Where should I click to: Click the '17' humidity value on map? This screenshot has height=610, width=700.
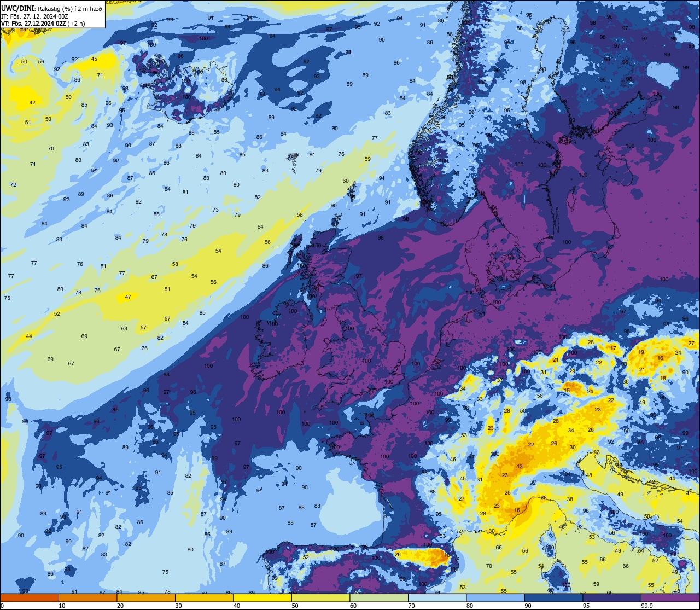click(x=613, y=348)
